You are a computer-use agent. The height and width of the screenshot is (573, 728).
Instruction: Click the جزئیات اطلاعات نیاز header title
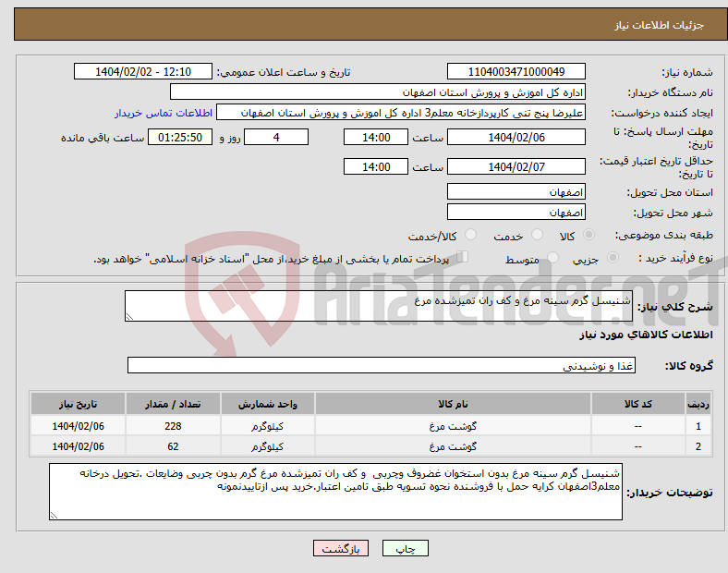click(x=660, y=25)
